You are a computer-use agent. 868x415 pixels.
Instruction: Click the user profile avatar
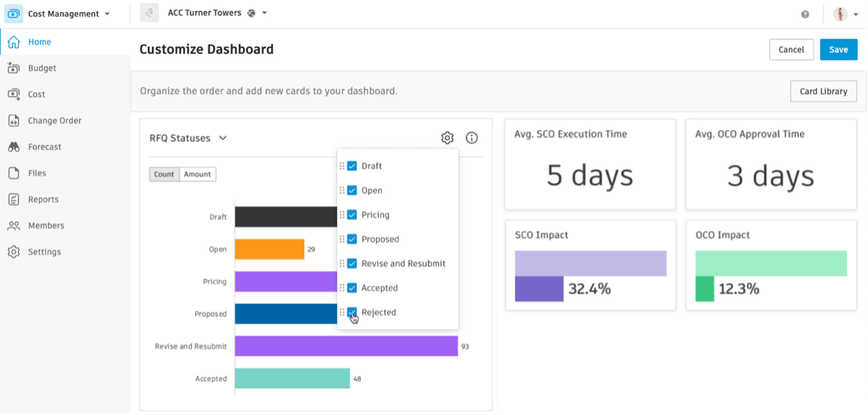(x=841, y=14)
